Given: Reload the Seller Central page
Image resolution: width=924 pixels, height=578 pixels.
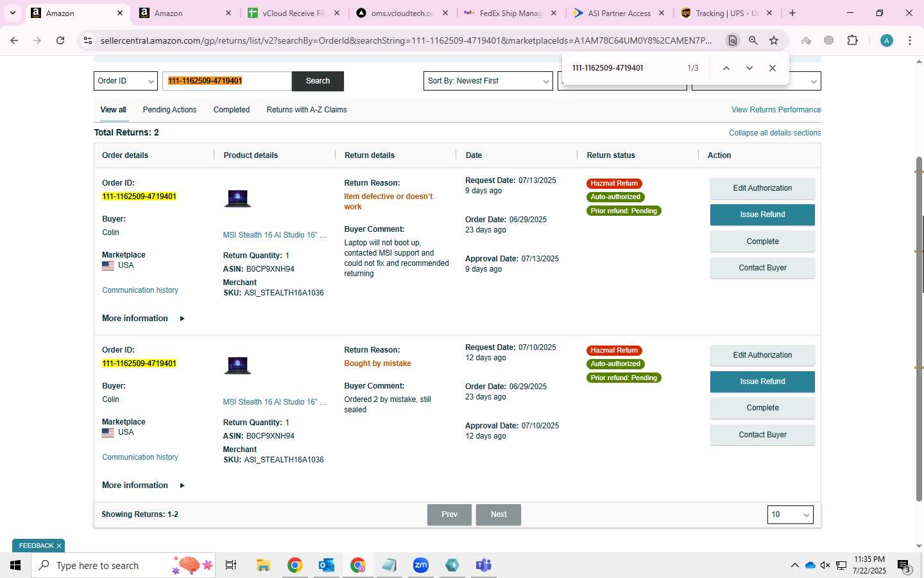Looking at the screenshot, I should click(60, 40).
